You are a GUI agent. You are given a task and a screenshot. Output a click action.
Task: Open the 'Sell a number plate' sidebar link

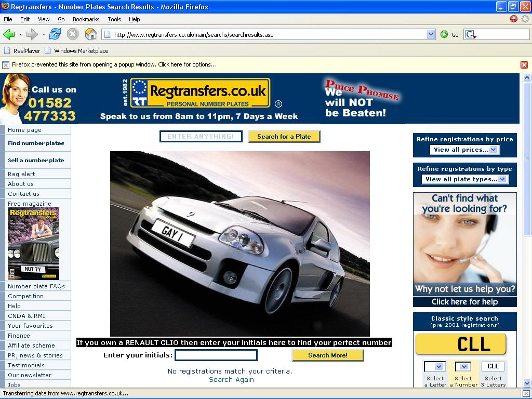coord(36,161)
